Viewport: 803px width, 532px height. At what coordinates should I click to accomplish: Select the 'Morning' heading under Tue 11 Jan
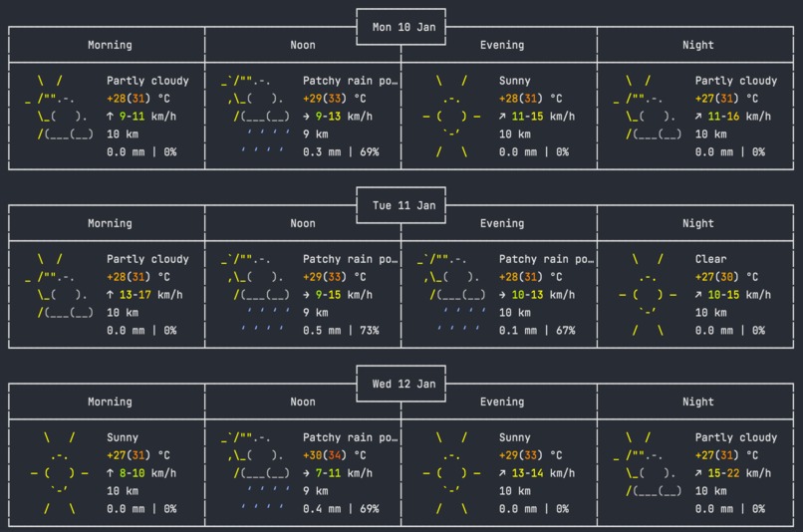pyautogui.click(x=110, y=223)
